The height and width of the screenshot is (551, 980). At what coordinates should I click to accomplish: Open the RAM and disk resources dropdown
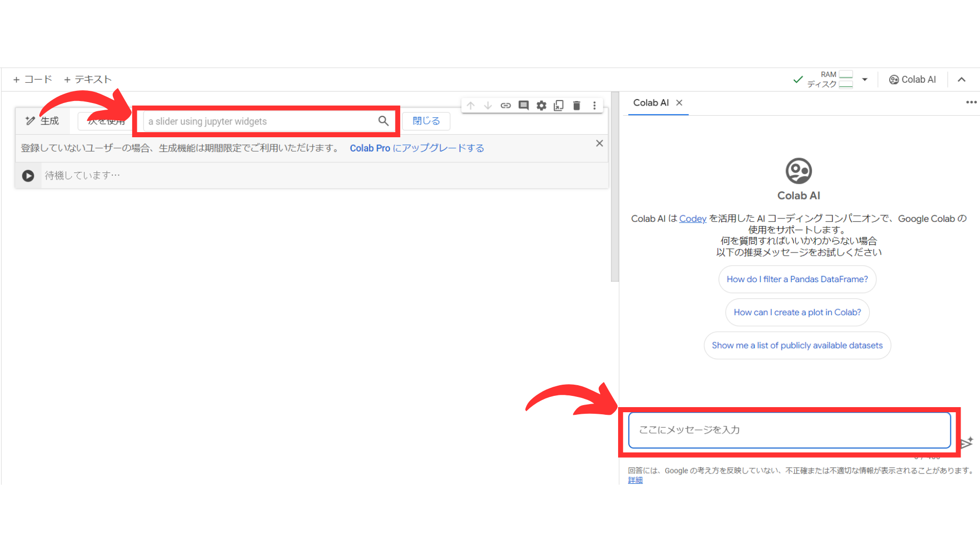coord(865,79)
